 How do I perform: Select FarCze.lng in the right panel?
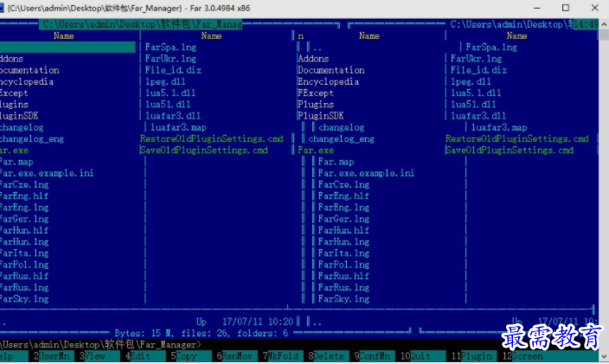[343, 185]
